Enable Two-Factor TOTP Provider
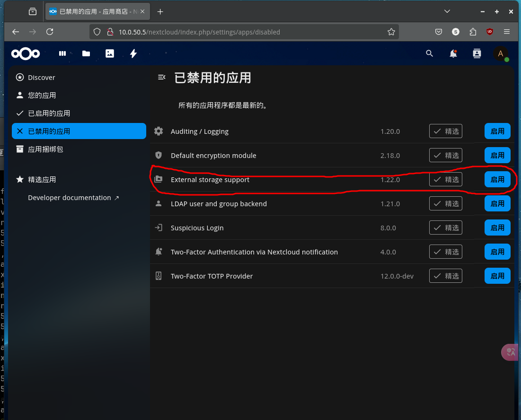 [x=497, y=276]
